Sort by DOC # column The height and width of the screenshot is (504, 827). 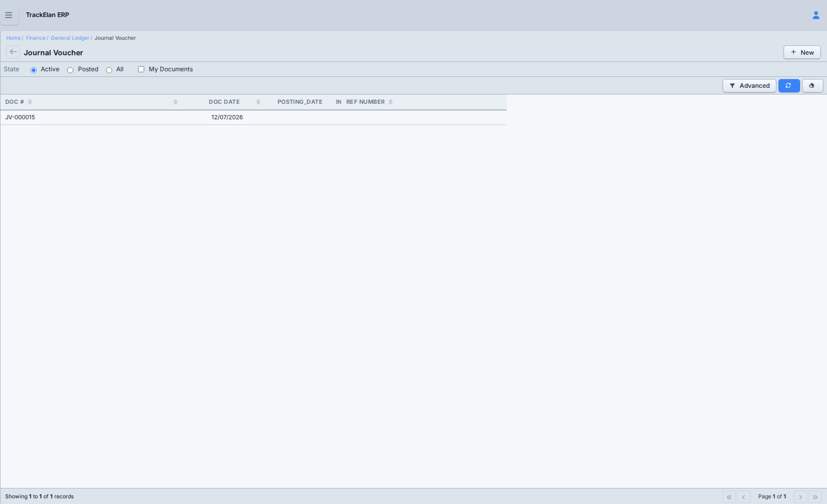point(30,102)
